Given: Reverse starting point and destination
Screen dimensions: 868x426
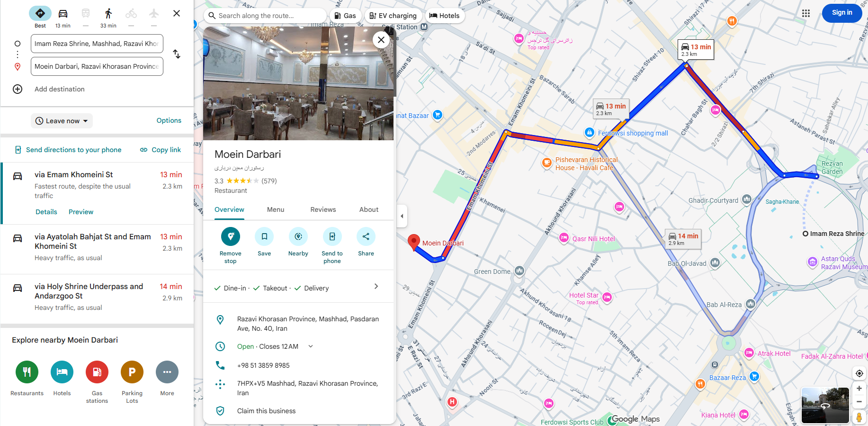Looking at the screenshot, I should point(177,54).
